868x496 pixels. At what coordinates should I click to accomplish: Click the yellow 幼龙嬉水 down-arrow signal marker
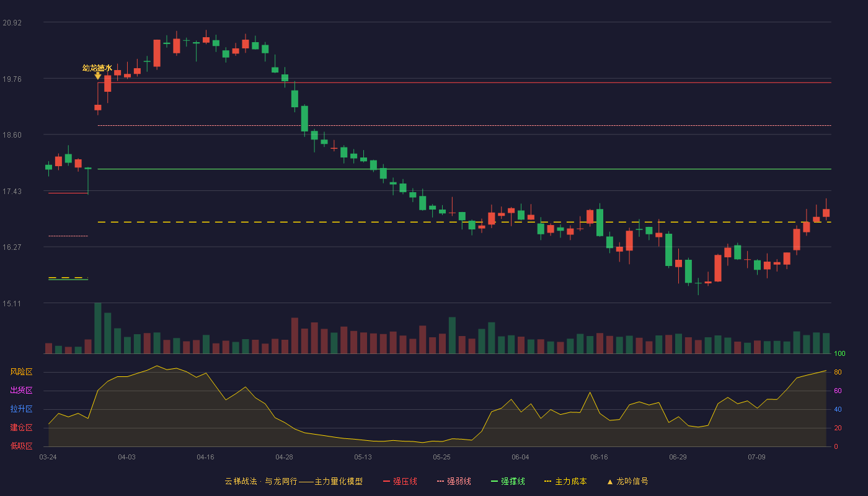(x=98, y=76)
